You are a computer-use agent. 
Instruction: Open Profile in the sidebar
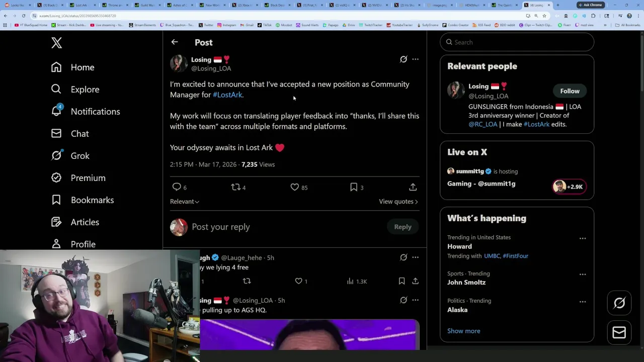click(x=73, y=244)
